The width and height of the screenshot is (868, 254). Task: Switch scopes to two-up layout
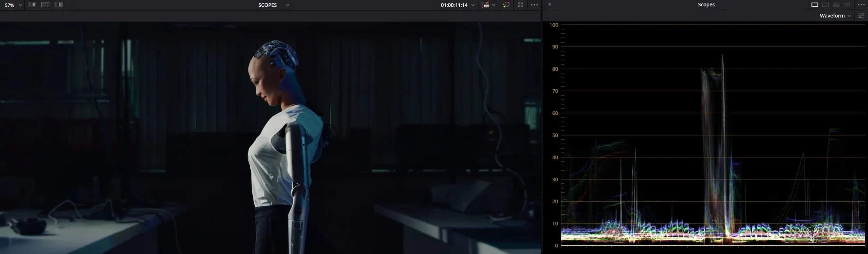click(825, 5)
